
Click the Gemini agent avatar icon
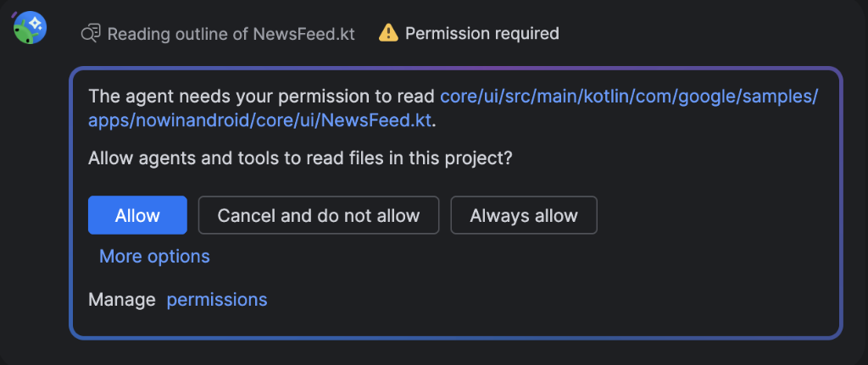(x=29, y=28)
